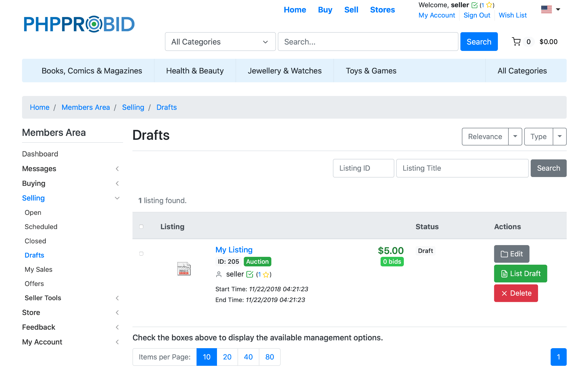Click the verified checkmark icon next to Welcome seller

point(474,5)
